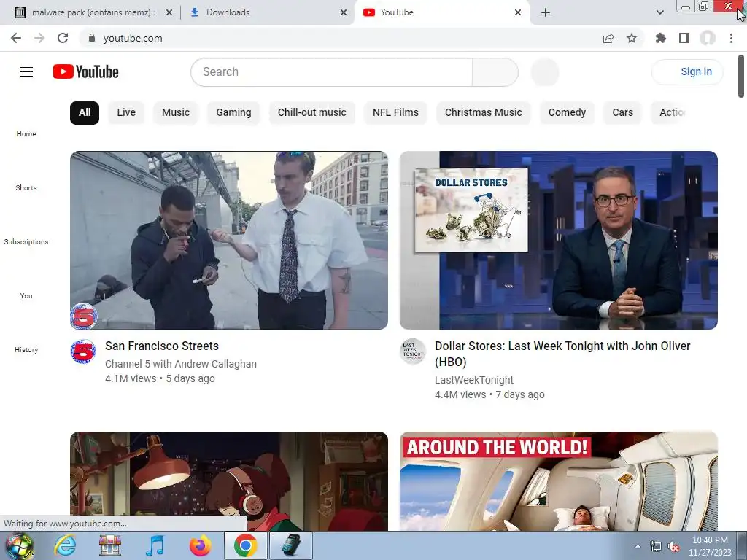
Task: Open Channel 5 with Andrew Callaghan channel link
Action: click(x=181, y=364)
